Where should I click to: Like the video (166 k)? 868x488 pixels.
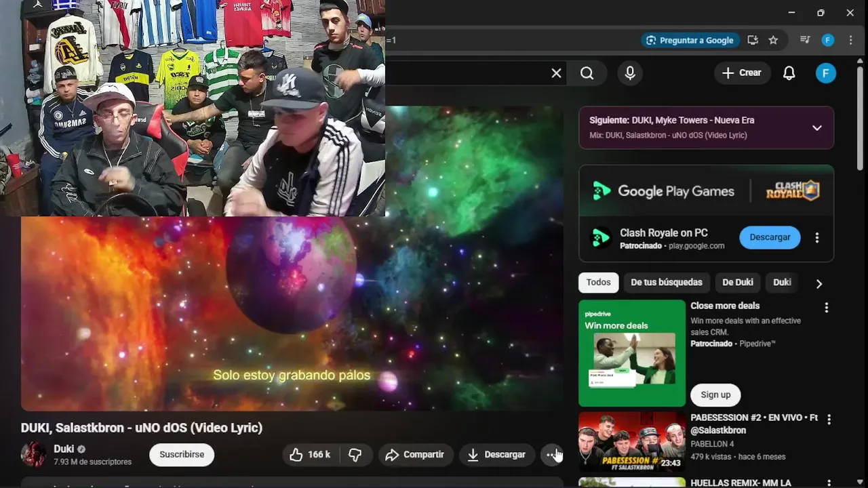(310, 455)
